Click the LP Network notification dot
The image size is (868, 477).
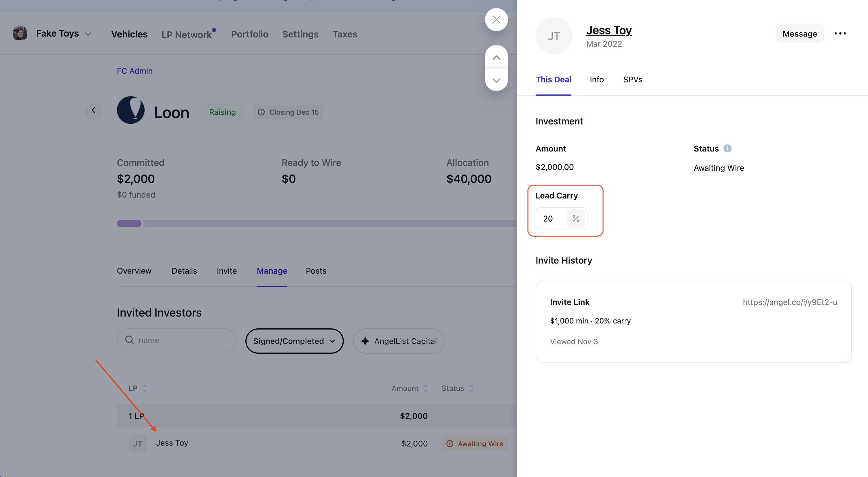pyautogui.click(x=214, y=30)
